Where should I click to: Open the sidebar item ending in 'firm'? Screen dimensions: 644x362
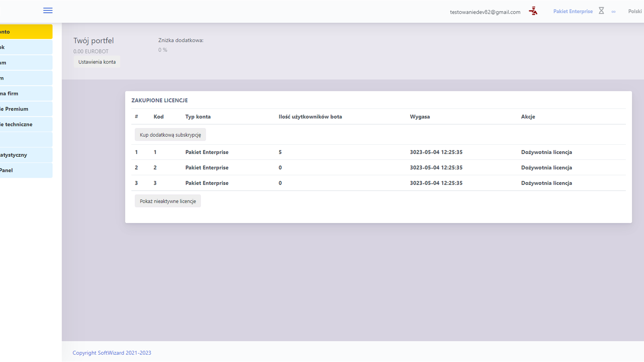[26, 94]
